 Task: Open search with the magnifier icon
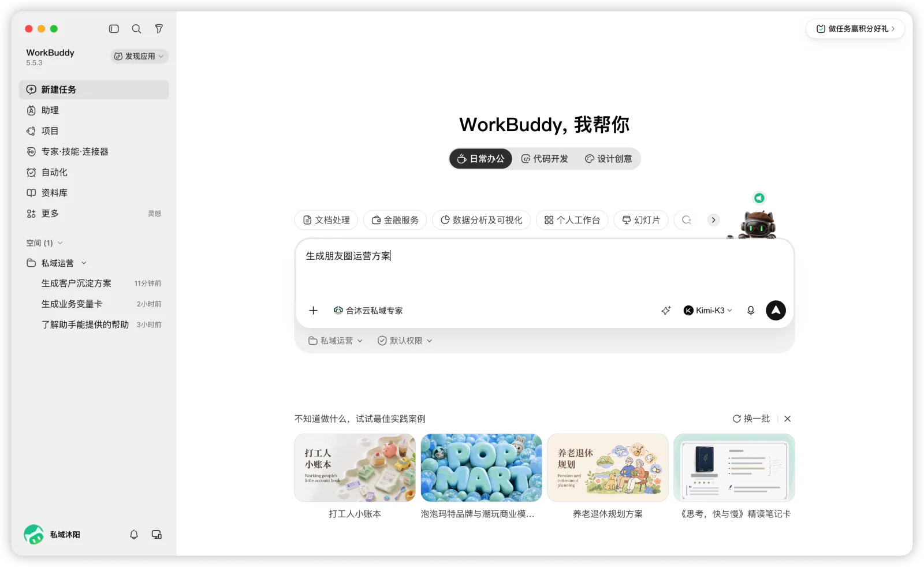coord(136,29)
